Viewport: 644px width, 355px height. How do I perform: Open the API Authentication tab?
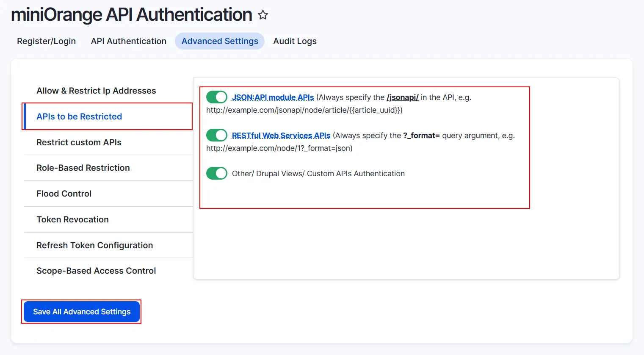pyautogui.click(x=128, y=41)
